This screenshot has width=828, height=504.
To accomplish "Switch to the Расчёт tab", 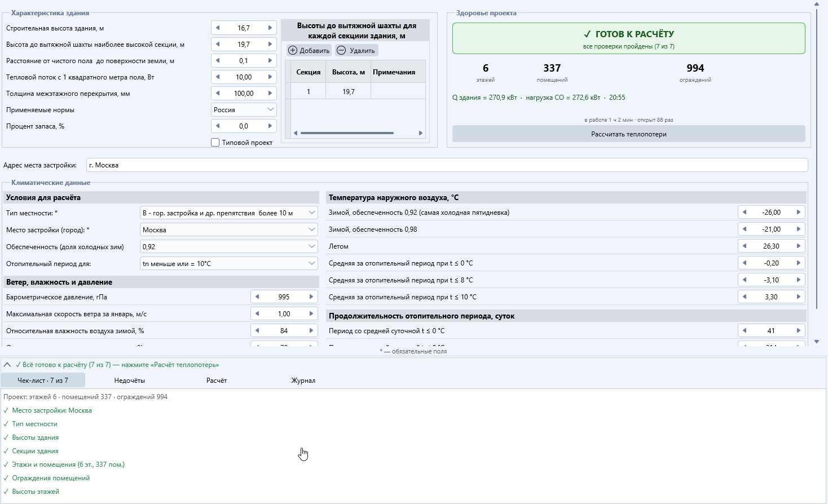I will [217, 381].
